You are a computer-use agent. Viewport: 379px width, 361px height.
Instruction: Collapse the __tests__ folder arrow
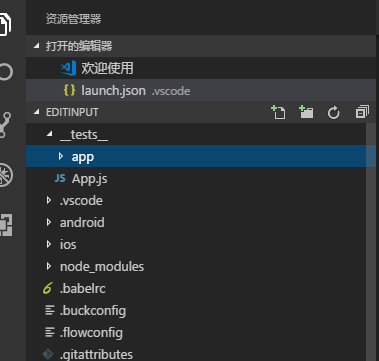click(50, 134)
